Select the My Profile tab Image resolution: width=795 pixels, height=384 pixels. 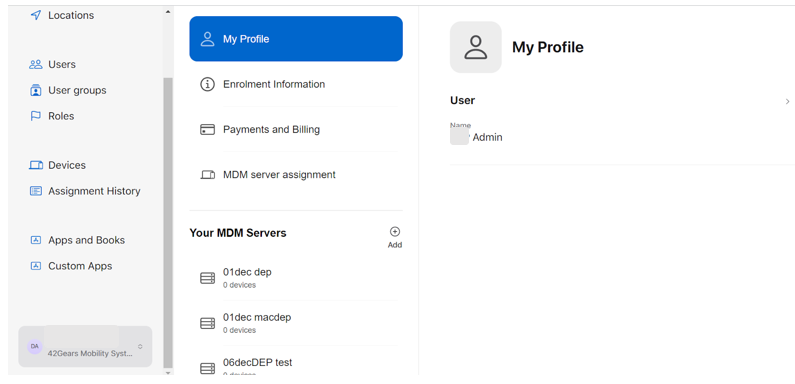point(296,39)
